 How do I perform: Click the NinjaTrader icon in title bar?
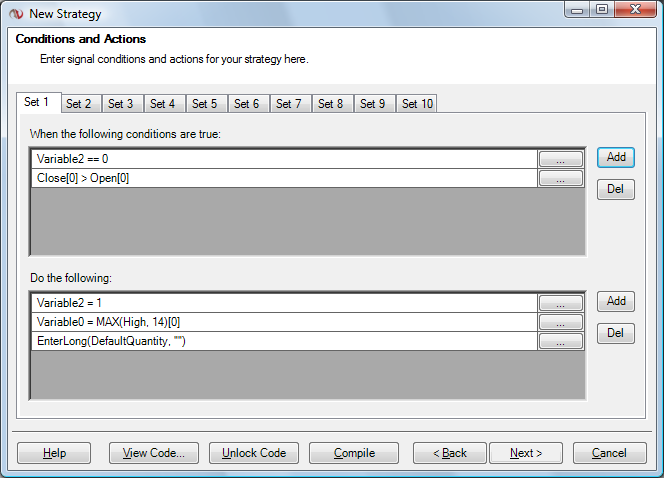coord(16,14)
